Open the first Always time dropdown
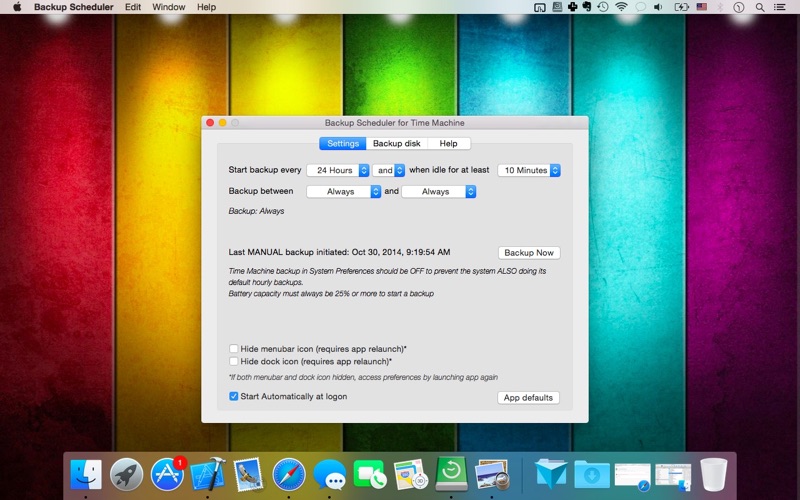800x500 pixels. [x=343, y=191]
